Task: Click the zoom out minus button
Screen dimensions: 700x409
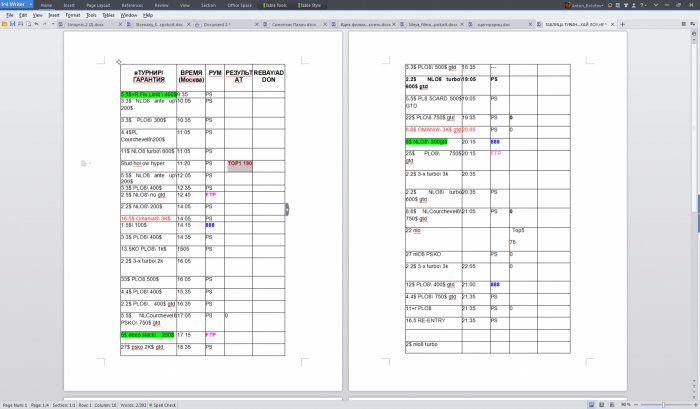Action: (x=636, y=405)
